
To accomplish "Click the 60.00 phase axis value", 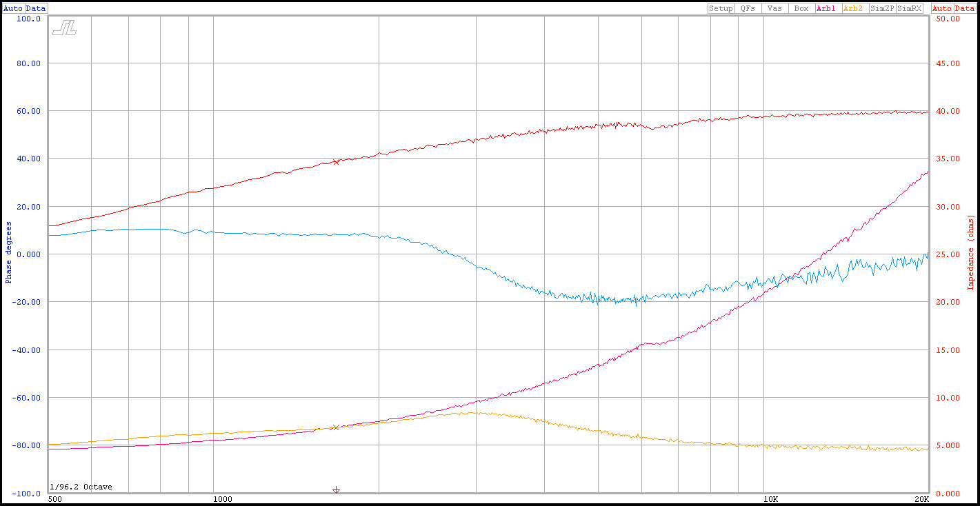I will (28, 111).
